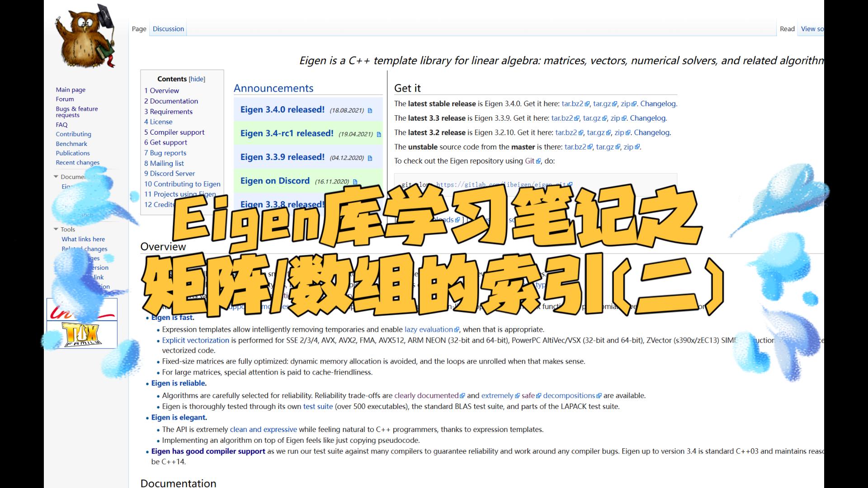Open Changelog for Eigen 3.2.10
This screenshot has width=868, height=488.
[x=652, y=133]
